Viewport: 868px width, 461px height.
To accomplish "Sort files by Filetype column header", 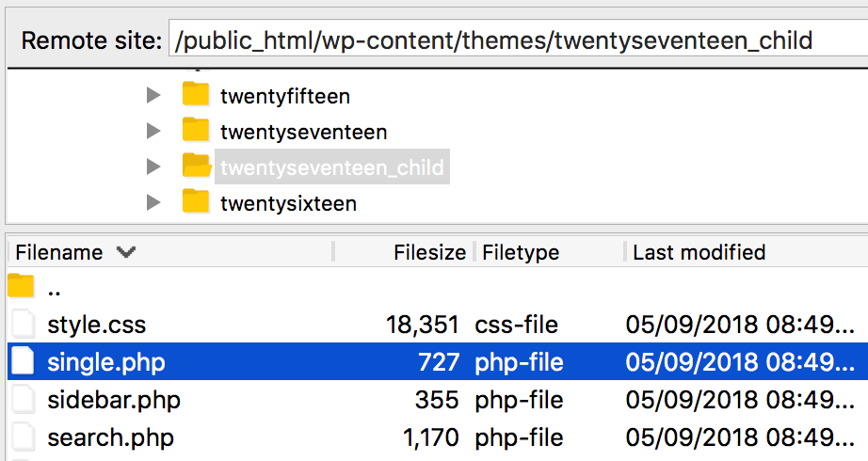I will click(521, 252).
